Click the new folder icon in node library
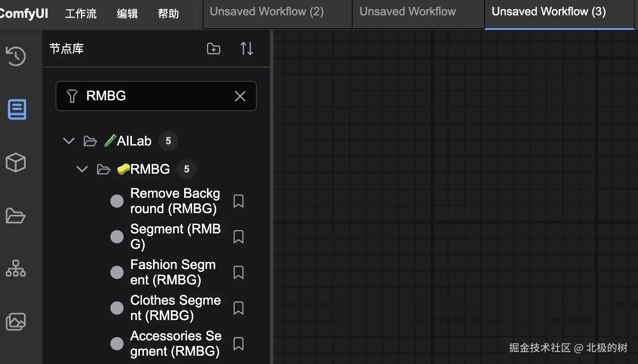Screen dimensions: 638x364 (214, 49)
